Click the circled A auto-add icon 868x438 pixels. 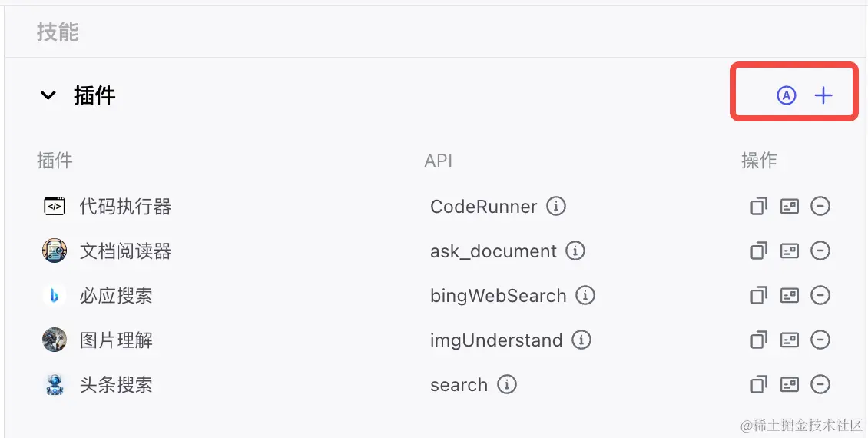point(787,95)
